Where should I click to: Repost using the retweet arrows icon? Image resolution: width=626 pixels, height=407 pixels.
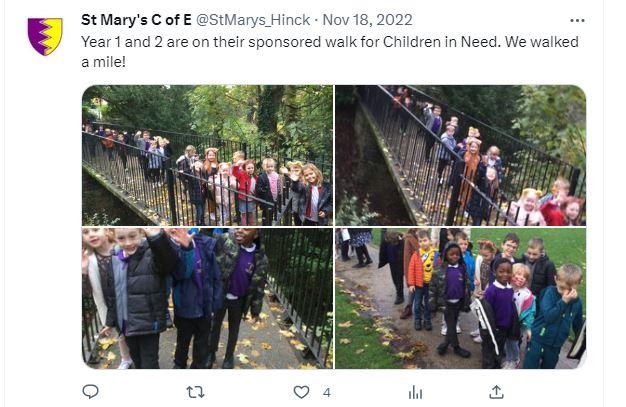coord(196,392)
